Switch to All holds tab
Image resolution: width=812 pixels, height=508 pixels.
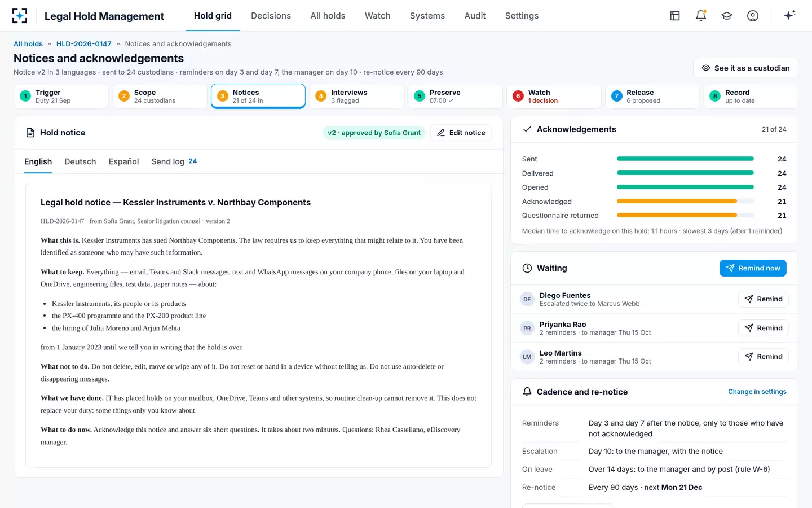(x=328, y=16)
